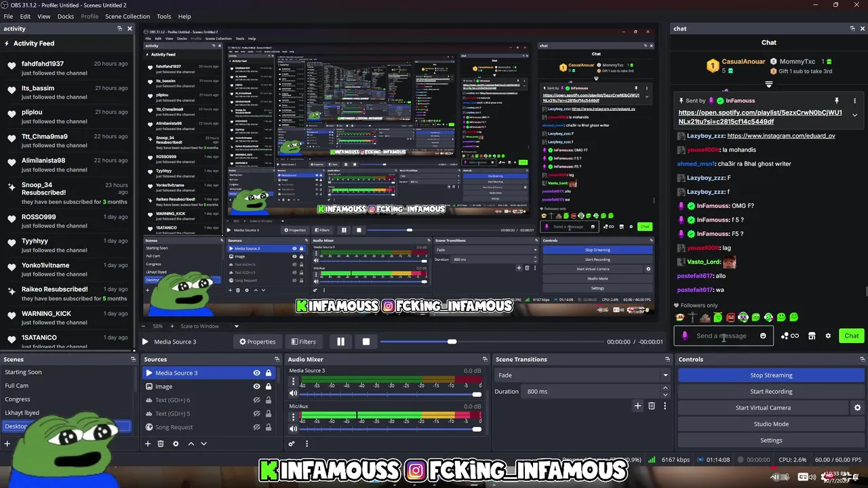Float the Scene Transitions dock panel
The image size is (868, 488).
click(668, 359)
